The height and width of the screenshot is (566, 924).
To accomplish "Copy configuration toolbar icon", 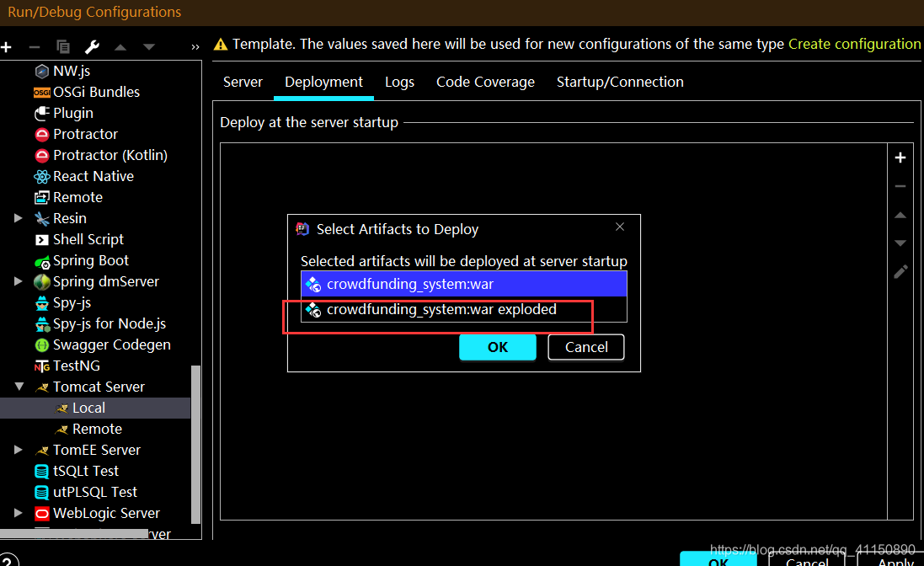I will (x=63, y=47).
